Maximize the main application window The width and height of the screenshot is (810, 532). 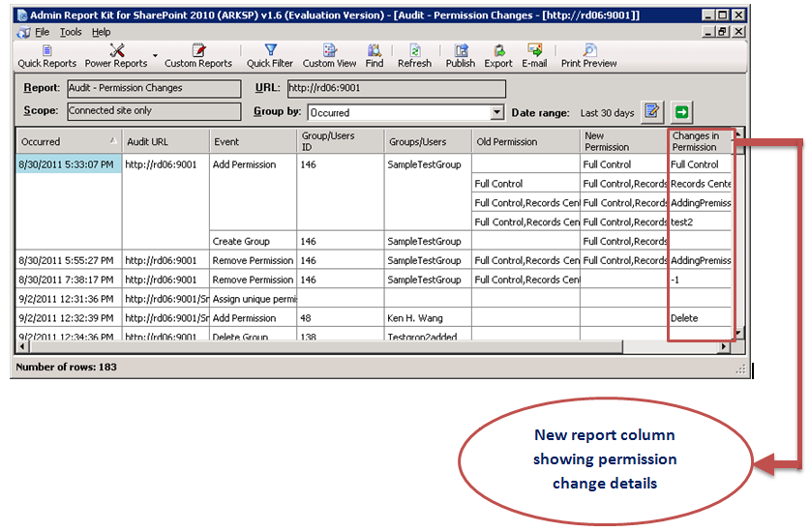pos(723,15)
